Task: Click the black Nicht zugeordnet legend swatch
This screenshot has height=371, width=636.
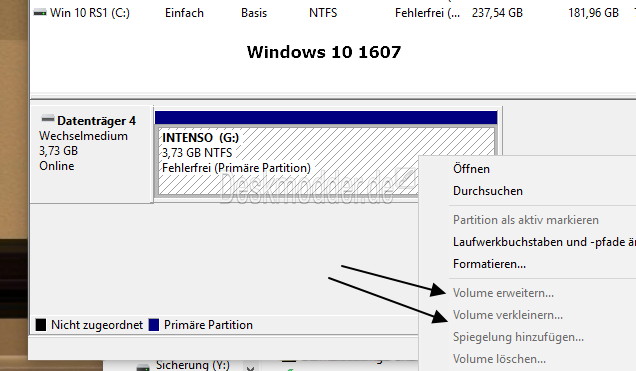Action: coord(41,325)
